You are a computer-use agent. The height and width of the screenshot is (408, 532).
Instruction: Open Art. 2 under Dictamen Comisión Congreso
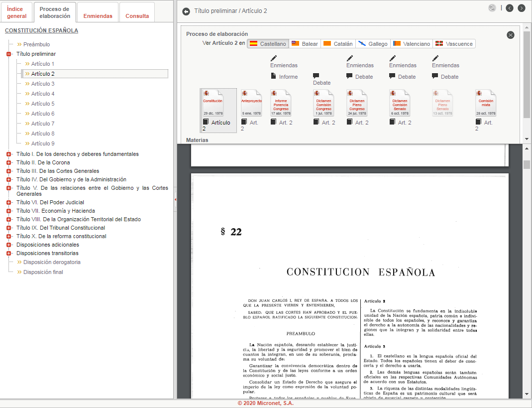click(x=324, y=122)
